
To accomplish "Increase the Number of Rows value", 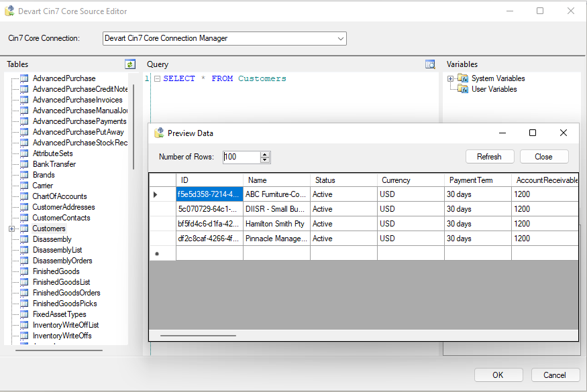I will pyautogui.click(x=265, y=154).
